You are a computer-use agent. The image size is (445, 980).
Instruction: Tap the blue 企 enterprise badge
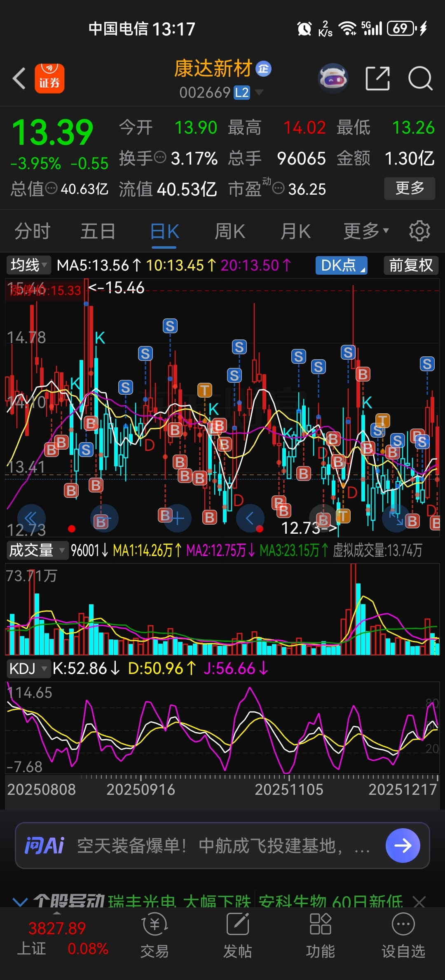coord(264,68)
